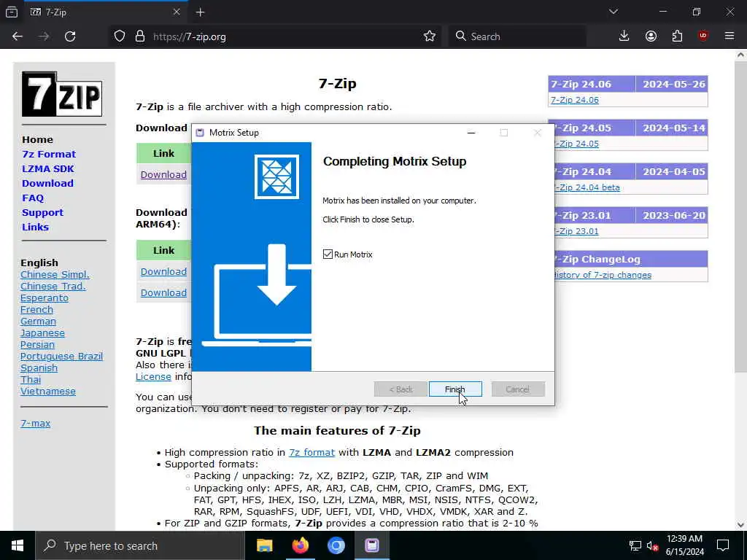Open the Download sidebar menu link

pyautogui.click(x=47, y=183)
